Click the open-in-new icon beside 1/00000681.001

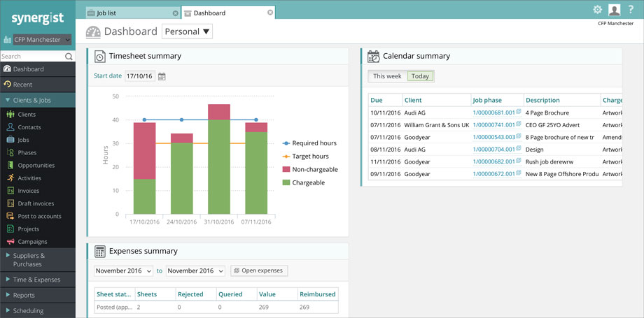[x=519, y=112]
